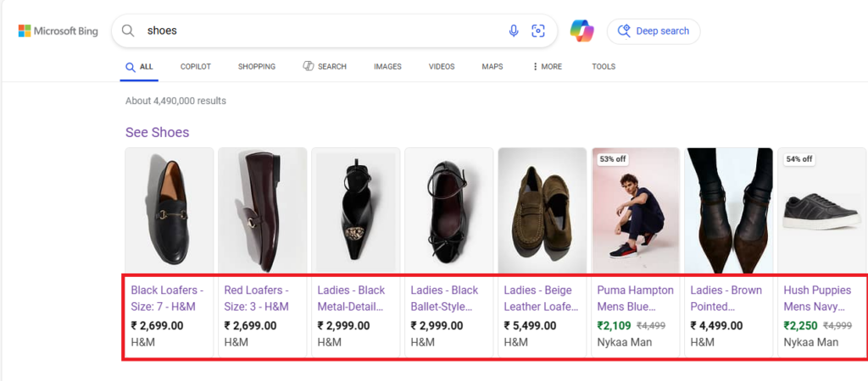This screenshot has width=868, height=381.
Task: Click the Hush Puppies sneaker thumbnail
Action: coord(821,209)
